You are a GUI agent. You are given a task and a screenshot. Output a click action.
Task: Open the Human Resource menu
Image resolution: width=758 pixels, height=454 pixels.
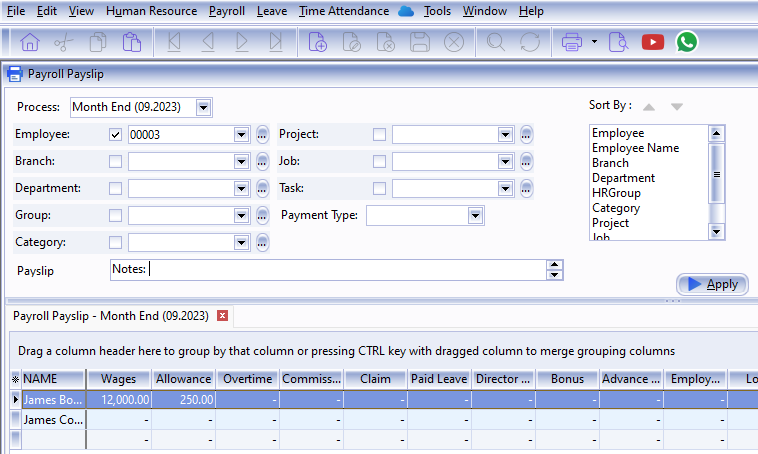(151, 11)
